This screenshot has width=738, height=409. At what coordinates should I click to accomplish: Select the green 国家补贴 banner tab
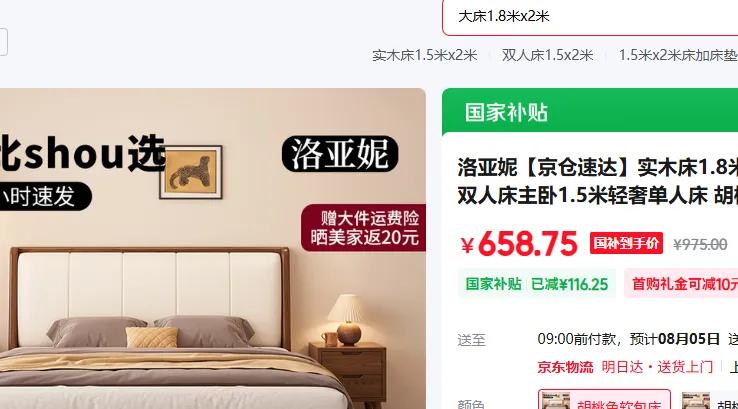tap(590, 112)
